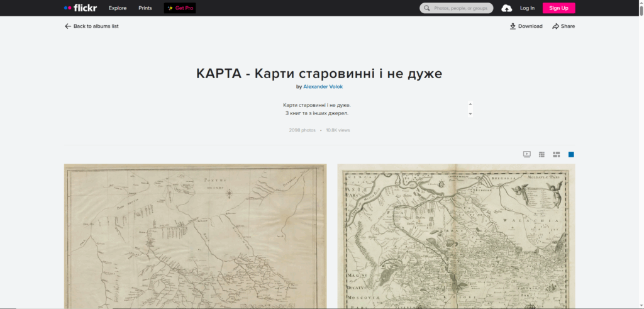Select the large single-photo view
Image resolution: width=644 pixels, height=309 pixels.
(571, 154)
